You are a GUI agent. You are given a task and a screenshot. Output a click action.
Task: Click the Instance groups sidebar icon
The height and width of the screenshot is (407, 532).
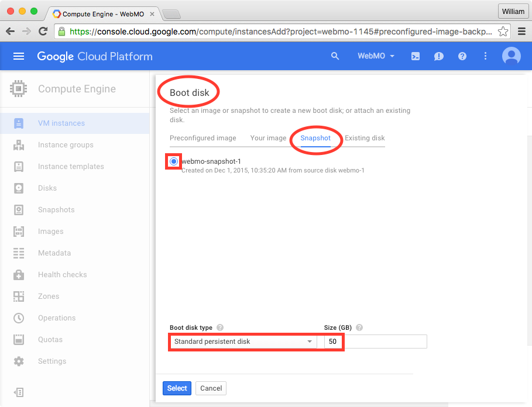point(19,145)
